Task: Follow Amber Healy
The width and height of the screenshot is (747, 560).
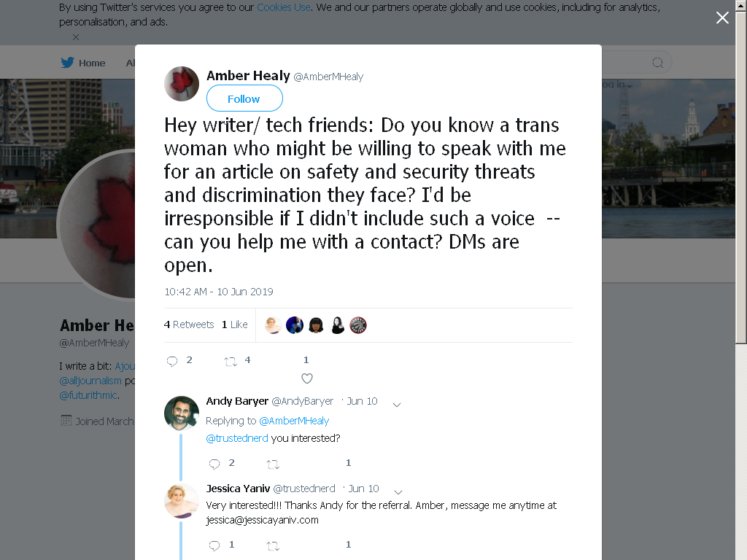Action: (244, 98)
